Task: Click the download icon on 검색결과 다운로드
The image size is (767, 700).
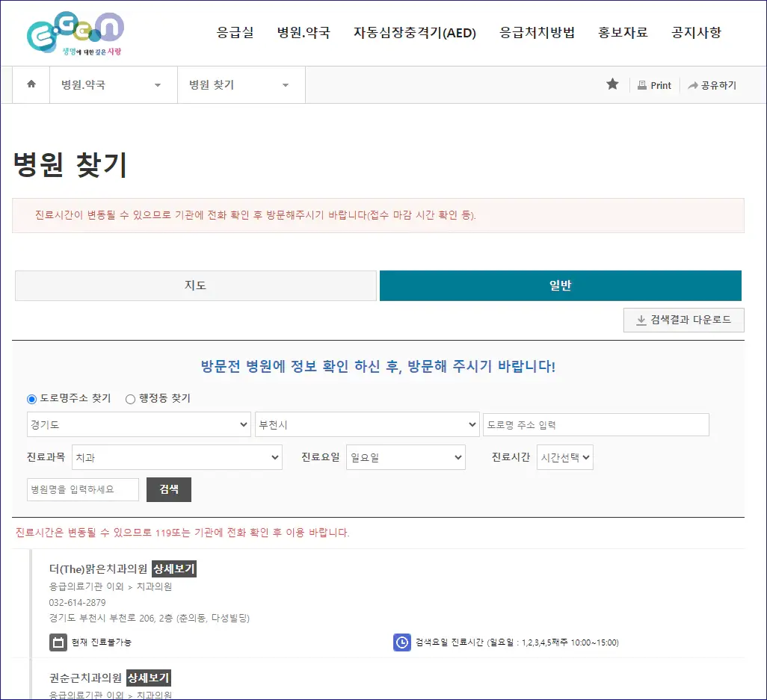Action: (641, 320)
